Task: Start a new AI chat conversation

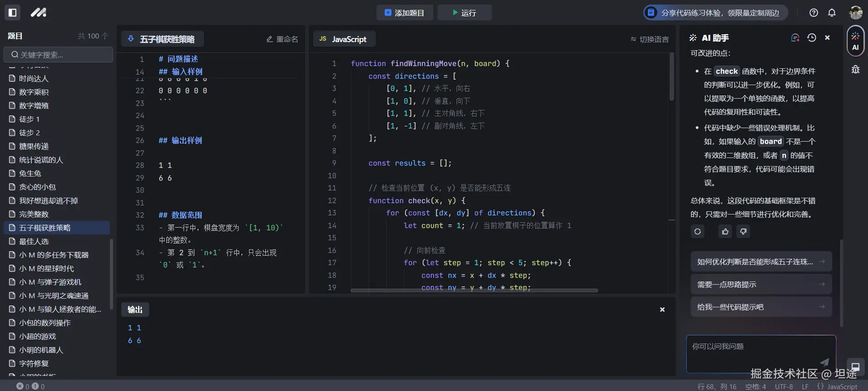Action: click(795, 38)
